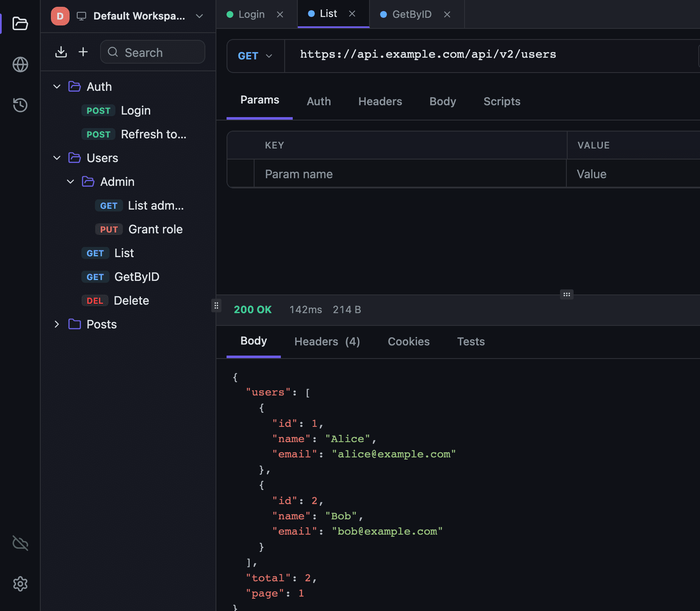Click the Users folder icon
Image resolution: width=700 pixels, height=611 pixels.
[75, 158]
